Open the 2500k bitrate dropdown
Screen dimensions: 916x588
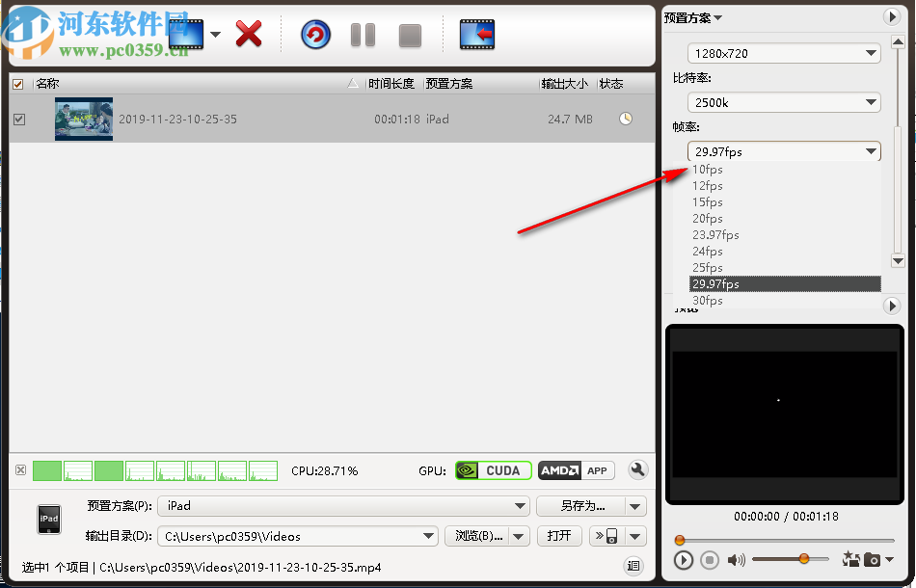(783, 102)
